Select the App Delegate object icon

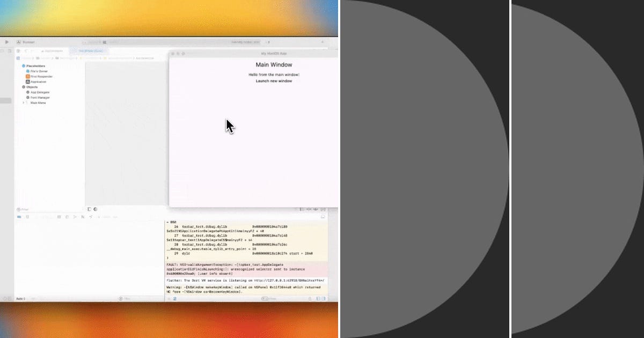click(x=28, y=92)
